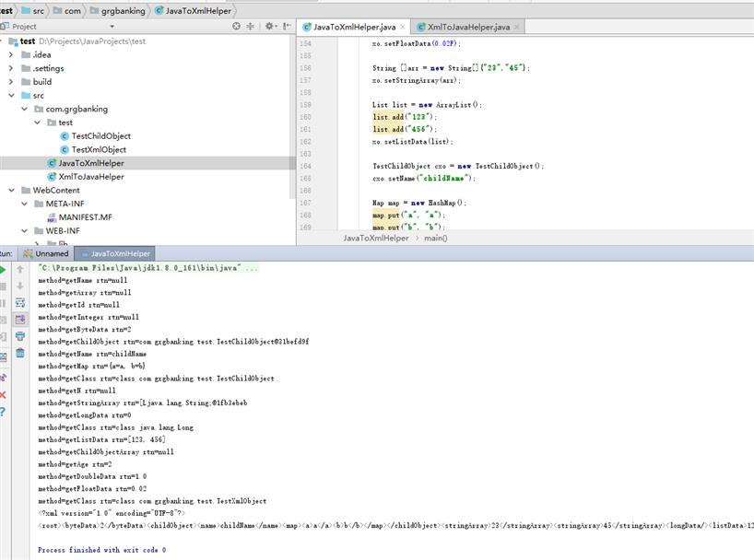This screenshot has width=754, height=560.
Task: Click line number 160 in the gutter
Action: (x=305, y=117)
